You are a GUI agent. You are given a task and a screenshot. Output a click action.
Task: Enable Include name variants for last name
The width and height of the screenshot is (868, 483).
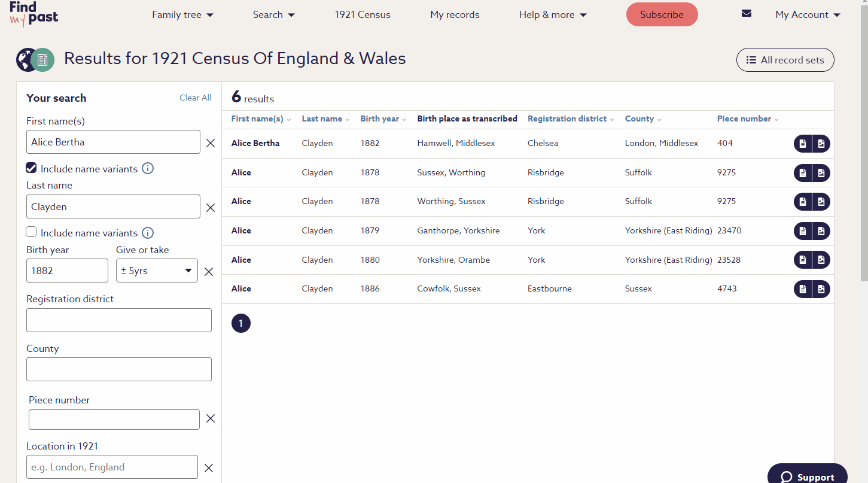tap(32, 232)
